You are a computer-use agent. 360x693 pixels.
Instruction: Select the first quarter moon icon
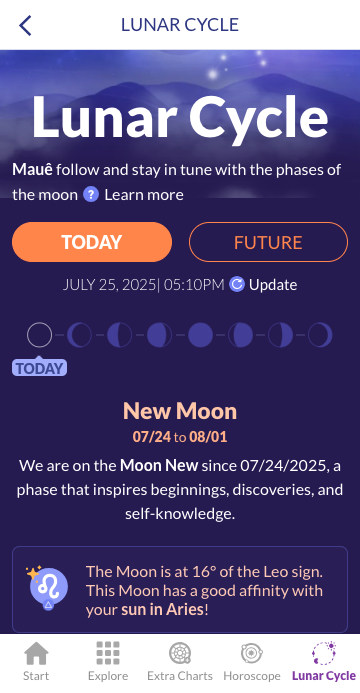click(120, 335)
